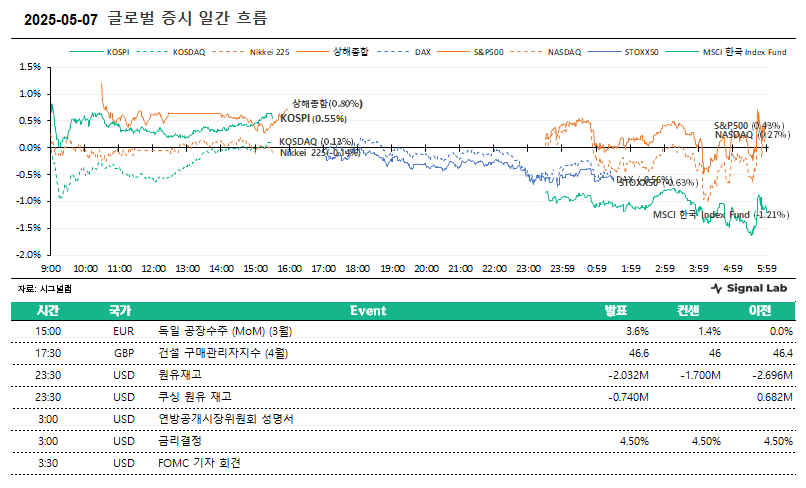Click the KOSPI entry in the chart legend
806x488 pixels.
(x=99, y=52)
